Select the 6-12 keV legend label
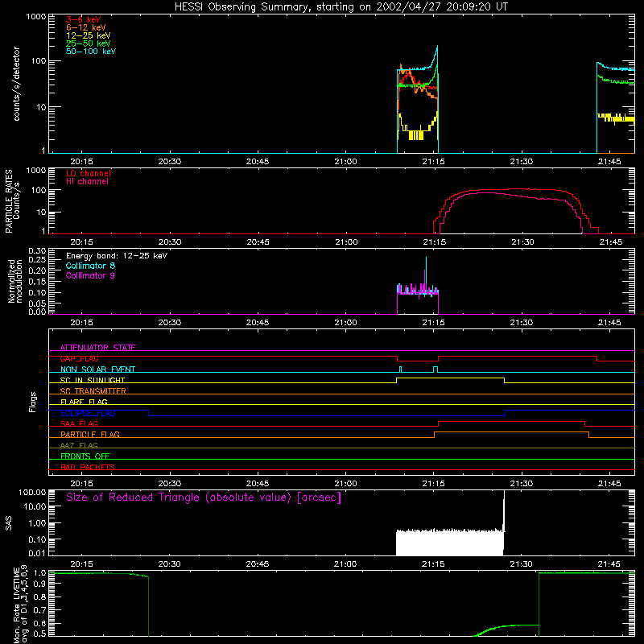 click(x=86, y=27)
